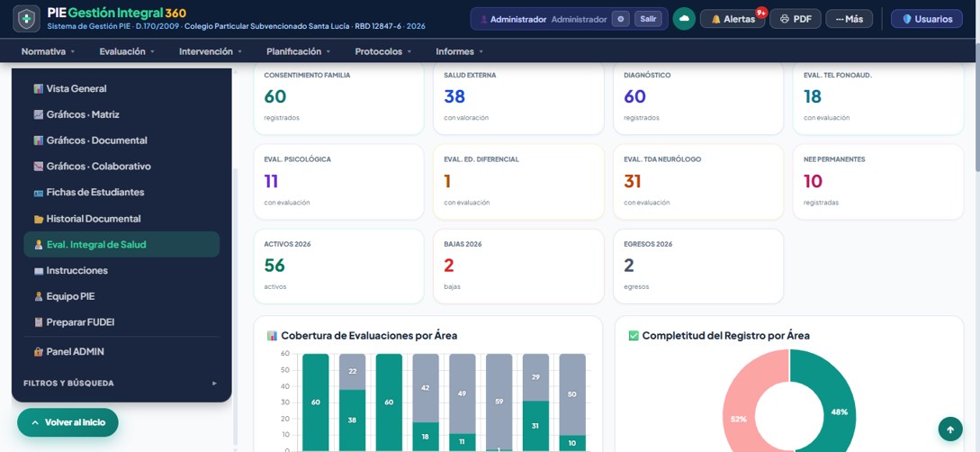Click the gray bar segment labeled 42

425,387
